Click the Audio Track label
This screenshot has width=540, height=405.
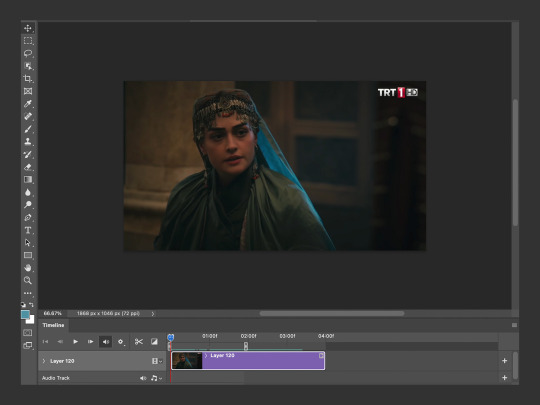[x=56, y=378]
